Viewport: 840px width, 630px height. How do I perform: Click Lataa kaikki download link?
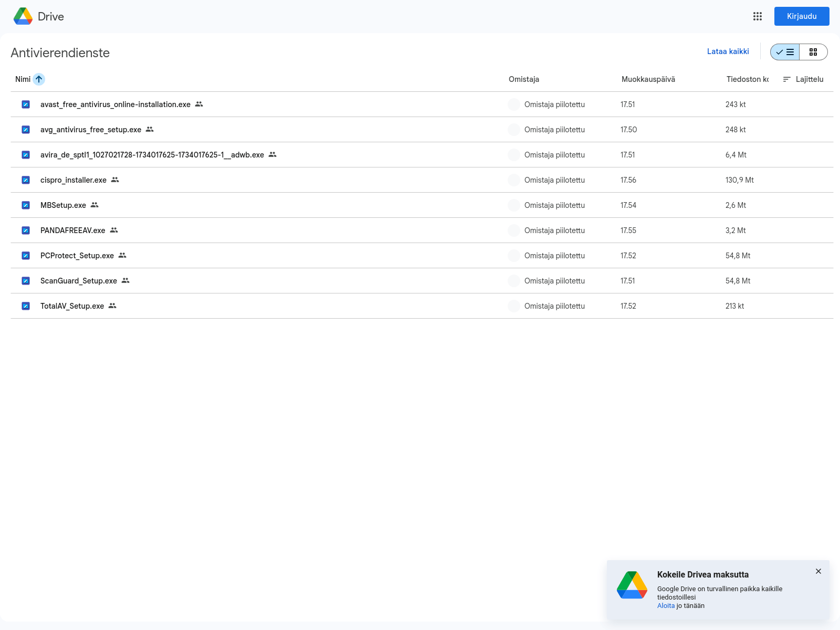[728, 51]
